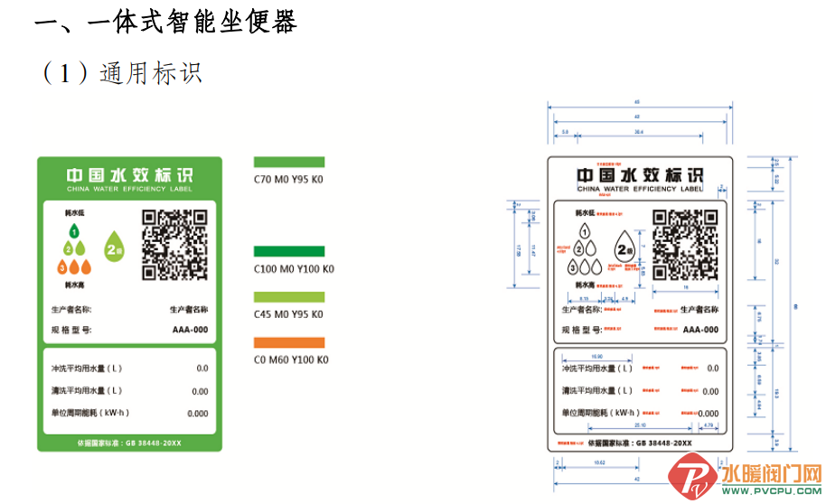The image size is (826, 504).
Task: Click the '25.10' dimension in the drawing
Action: (x=640, y=425)
